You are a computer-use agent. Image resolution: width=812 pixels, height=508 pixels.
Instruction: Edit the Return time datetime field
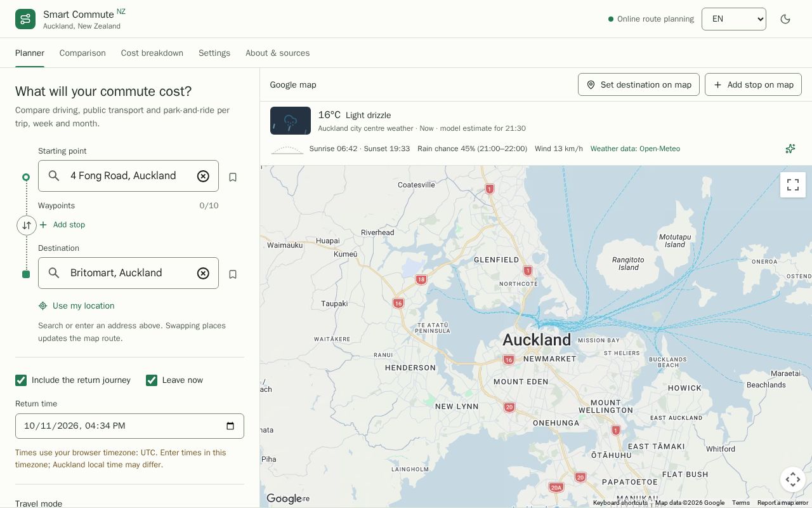pos(129,426)
